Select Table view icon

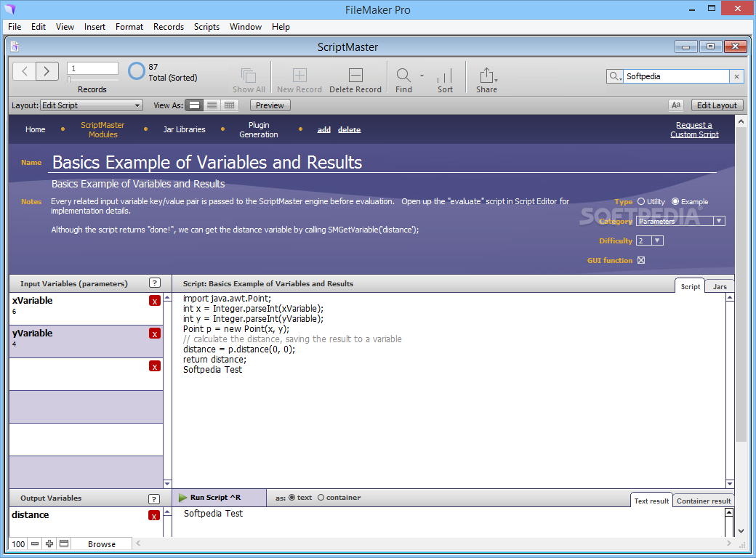[x=230, y=105]
